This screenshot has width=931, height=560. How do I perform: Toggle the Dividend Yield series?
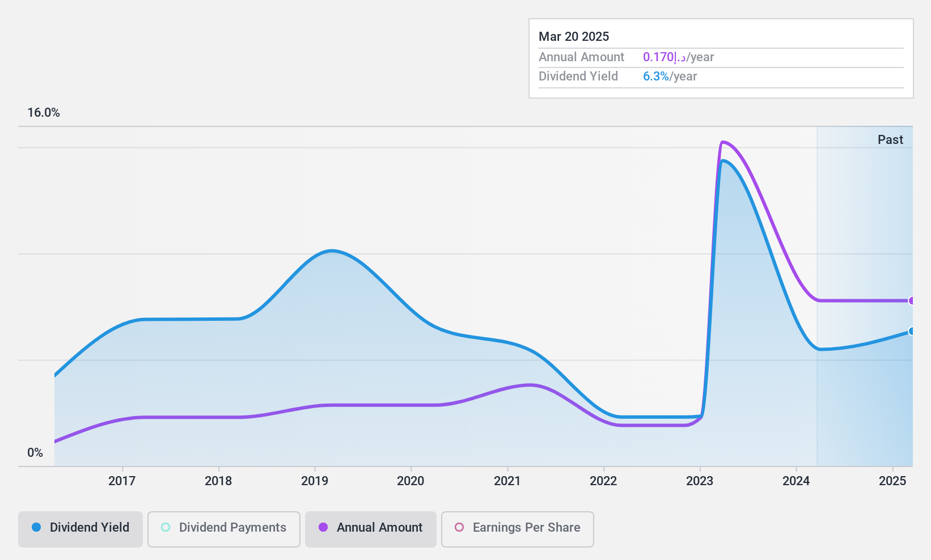point(81,529)
